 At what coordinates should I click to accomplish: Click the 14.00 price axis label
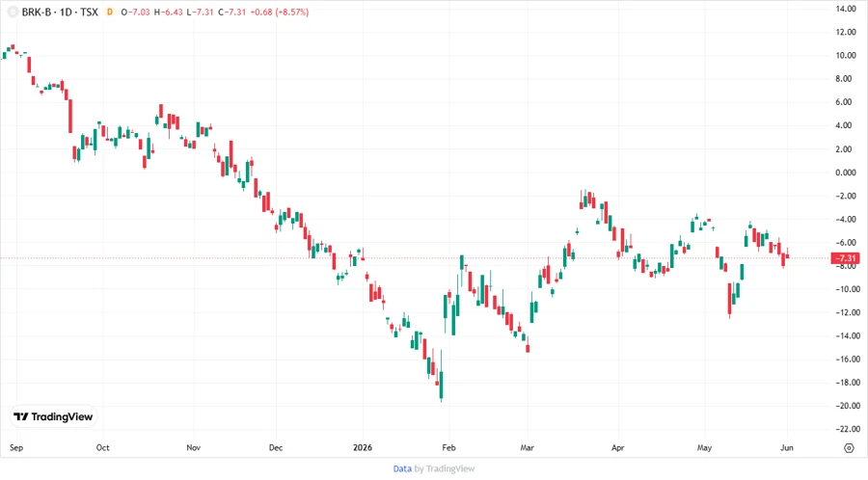(846, 9)
